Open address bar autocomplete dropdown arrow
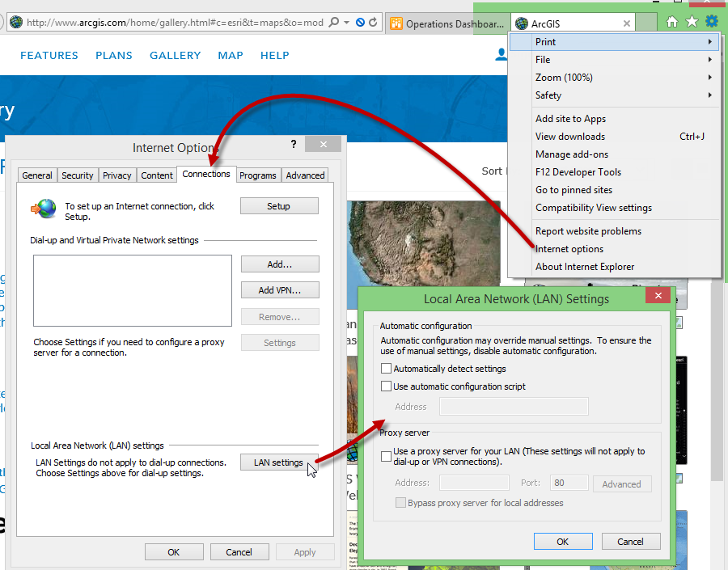The height and width of the screenshot is (570, 728). [x=347, y=23]
